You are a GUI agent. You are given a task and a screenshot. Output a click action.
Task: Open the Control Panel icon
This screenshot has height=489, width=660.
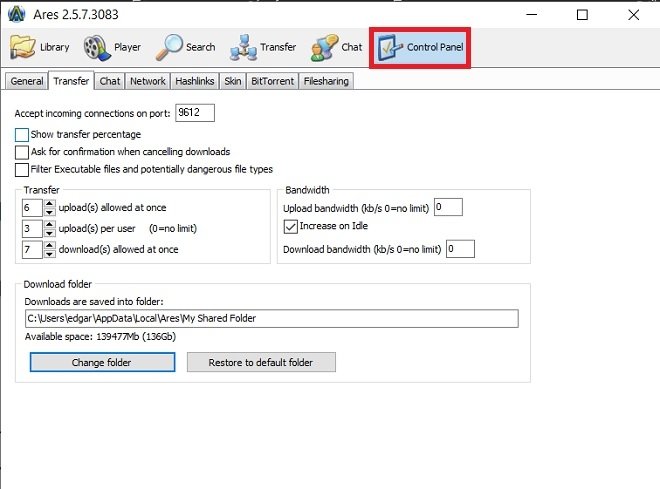point(389,48)
